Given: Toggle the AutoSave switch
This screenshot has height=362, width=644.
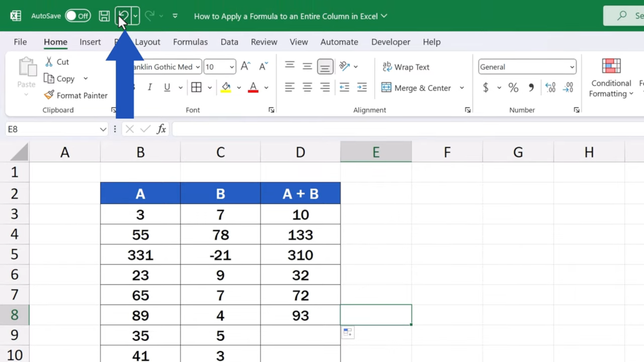Looking at the screenshot, I should pos(78,16).
